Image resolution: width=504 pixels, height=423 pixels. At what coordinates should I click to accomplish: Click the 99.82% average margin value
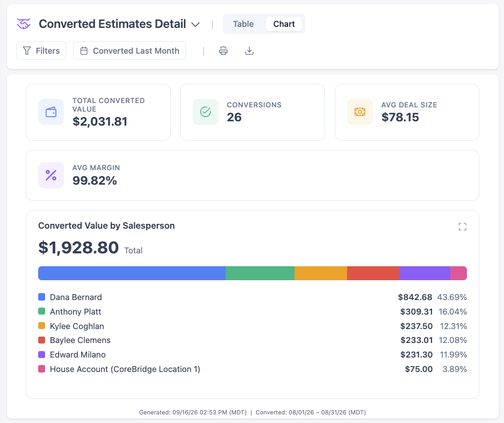coord(95,180)
